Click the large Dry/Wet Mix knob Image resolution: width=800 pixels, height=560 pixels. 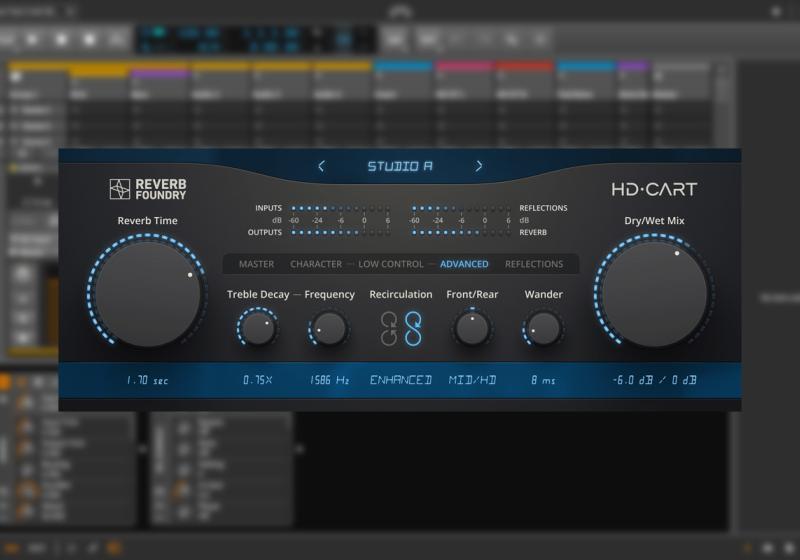tap(655, 294)
